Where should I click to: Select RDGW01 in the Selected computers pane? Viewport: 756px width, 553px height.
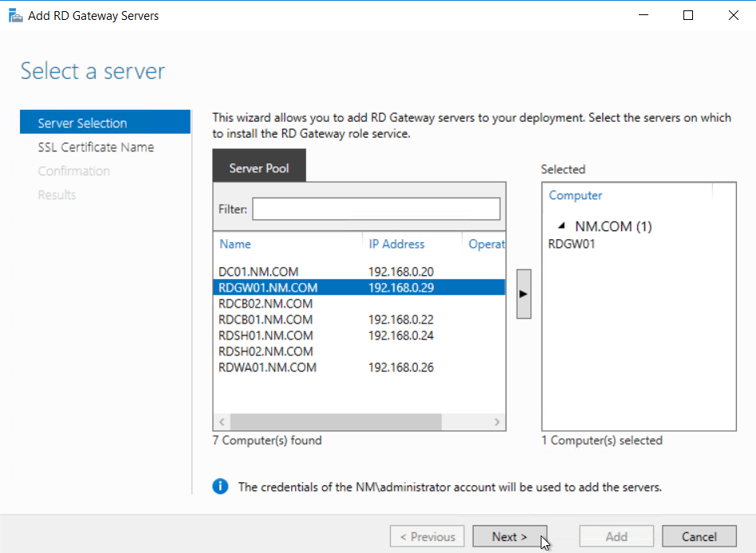[571, 244]
